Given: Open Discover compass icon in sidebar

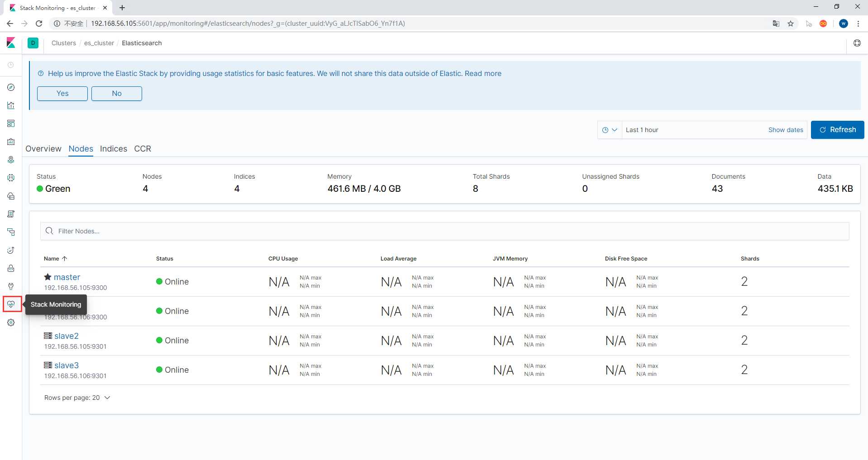Looking at the screenshot, I should coord(11,87).
